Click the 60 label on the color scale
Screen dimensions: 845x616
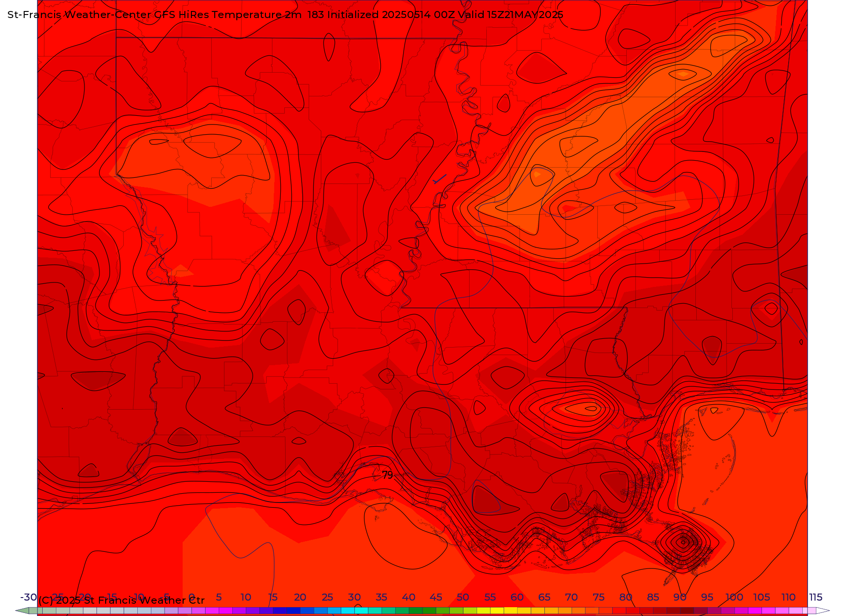click(x=517, y=597)
